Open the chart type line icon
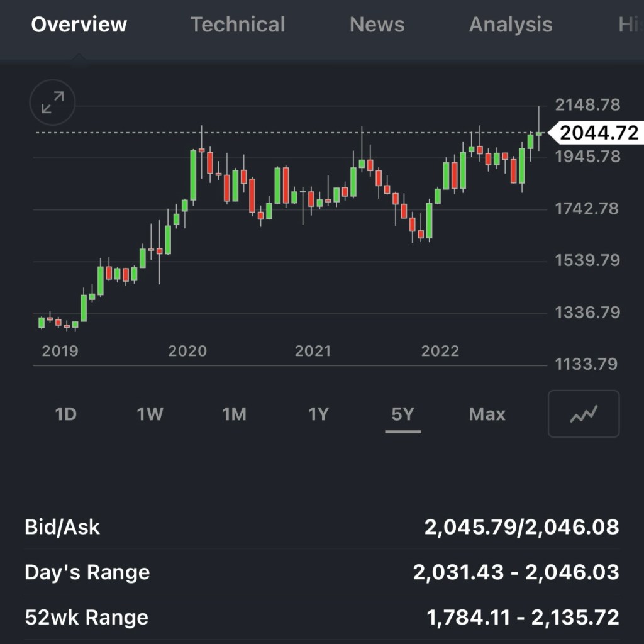 tap(584, 414)
